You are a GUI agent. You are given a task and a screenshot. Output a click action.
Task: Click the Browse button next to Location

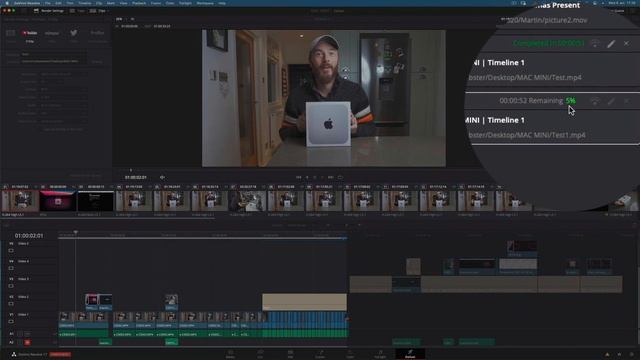[x=98, y=62]
